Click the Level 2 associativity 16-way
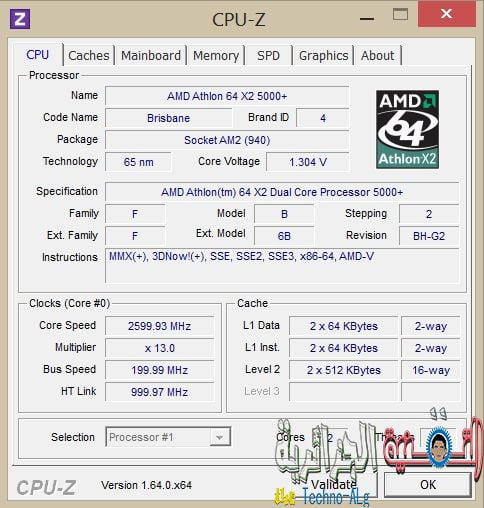Screen dimensions: 484x508 point(431,370)
